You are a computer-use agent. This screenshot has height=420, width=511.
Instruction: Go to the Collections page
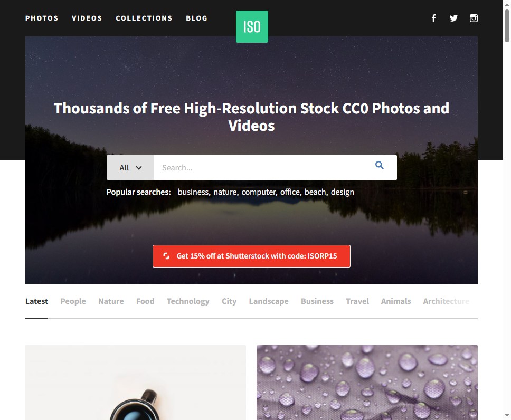tap(144, 18)
